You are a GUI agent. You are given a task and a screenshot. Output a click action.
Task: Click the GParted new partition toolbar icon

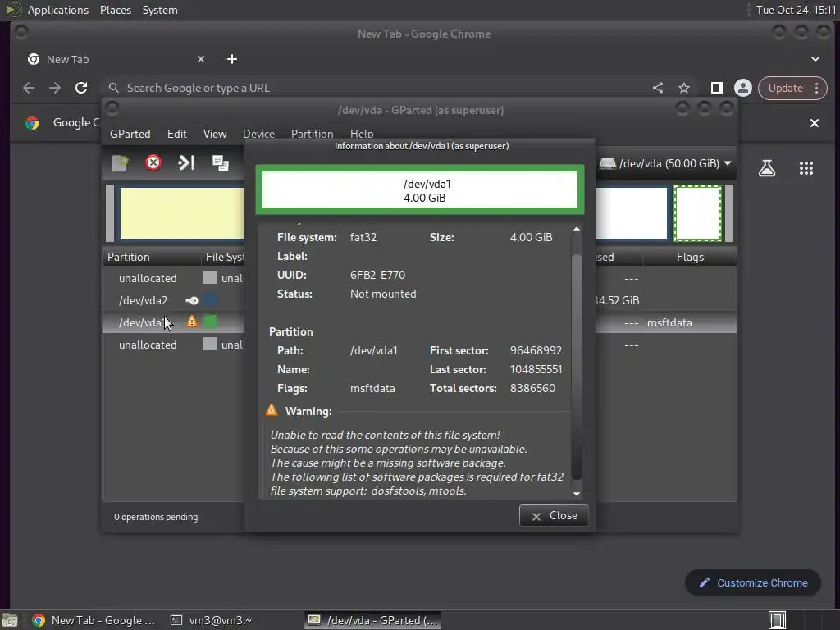(120, 163)
